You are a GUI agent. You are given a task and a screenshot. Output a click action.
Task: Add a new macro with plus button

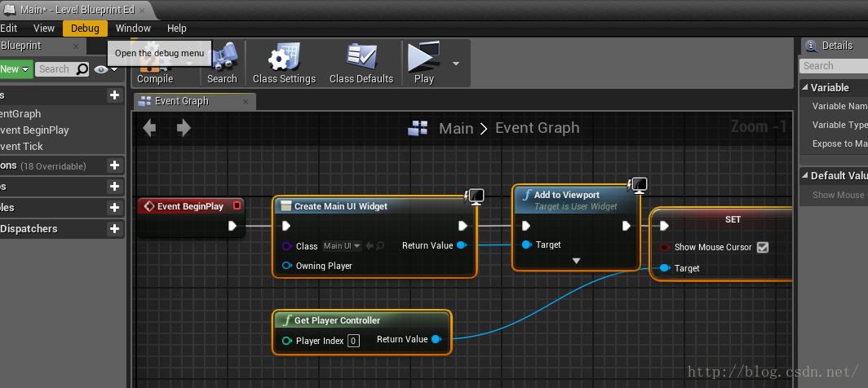(114, 187)
